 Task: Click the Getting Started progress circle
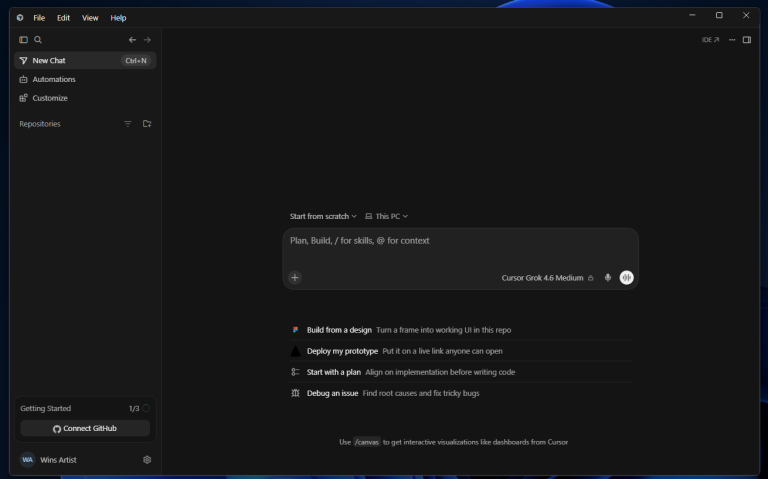[146, 408]
